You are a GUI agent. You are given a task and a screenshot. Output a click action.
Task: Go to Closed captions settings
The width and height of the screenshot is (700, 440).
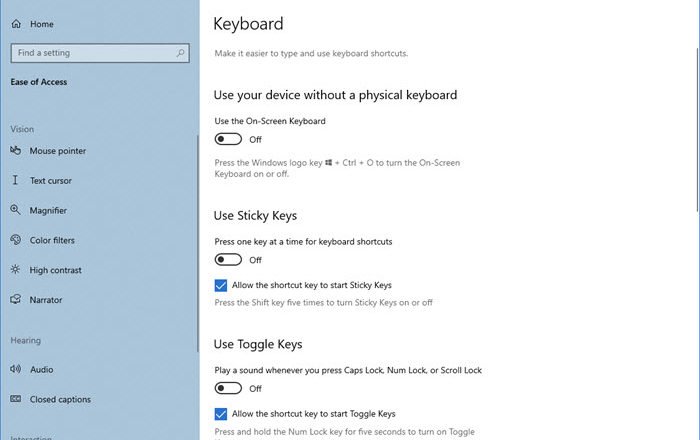(x=62, y=400)
